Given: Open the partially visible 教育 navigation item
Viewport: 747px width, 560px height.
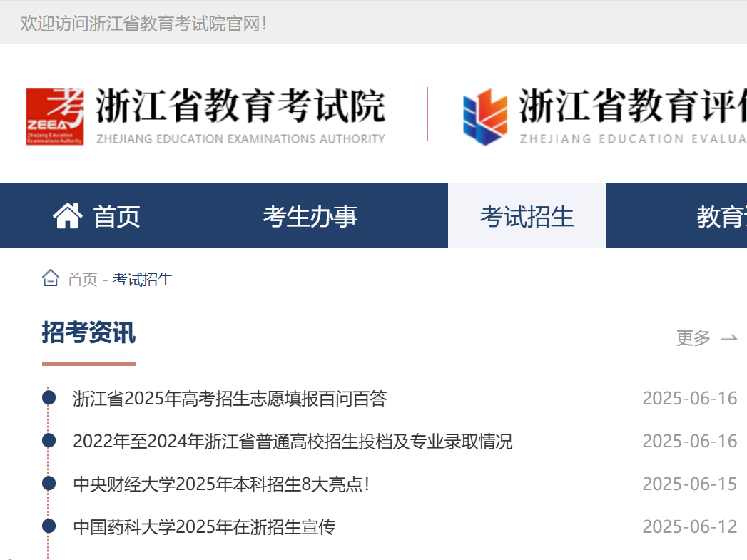Looking at the screenshot, I should 722,217.
